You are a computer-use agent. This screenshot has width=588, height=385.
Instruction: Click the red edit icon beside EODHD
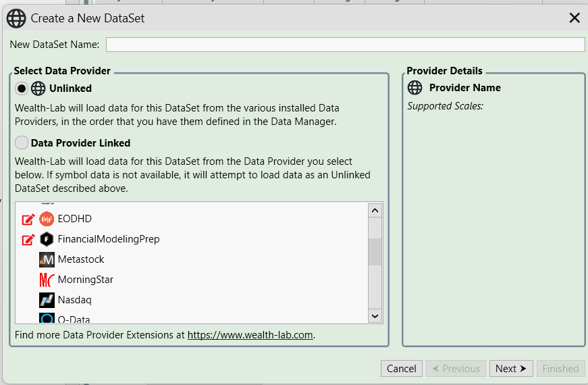[x=28, y=219]
